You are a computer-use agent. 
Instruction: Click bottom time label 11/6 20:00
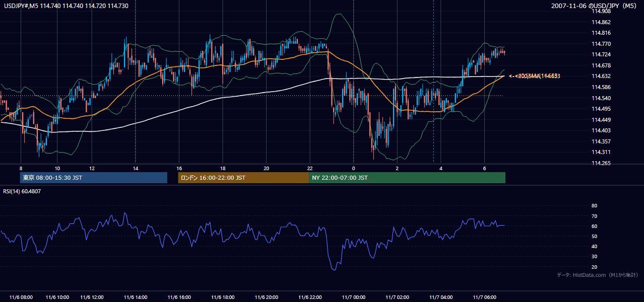click(x=266, y=297)
